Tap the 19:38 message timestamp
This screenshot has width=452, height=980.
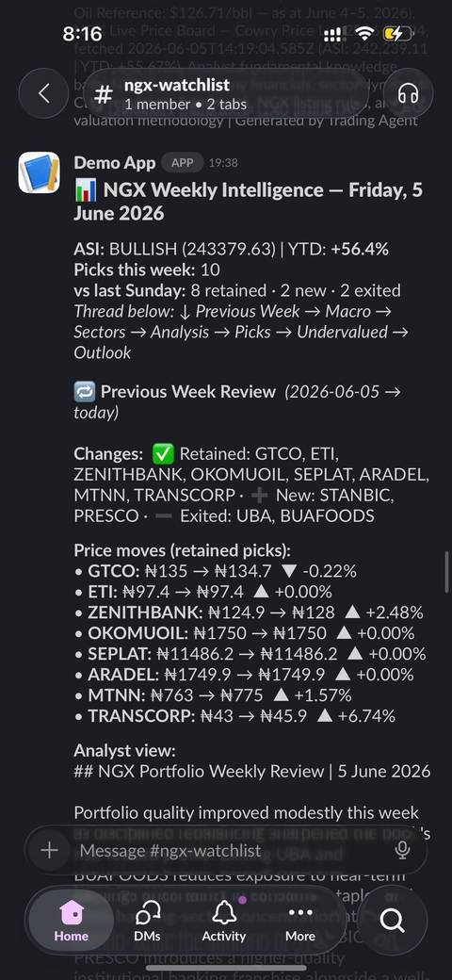[x=223, y=163]
